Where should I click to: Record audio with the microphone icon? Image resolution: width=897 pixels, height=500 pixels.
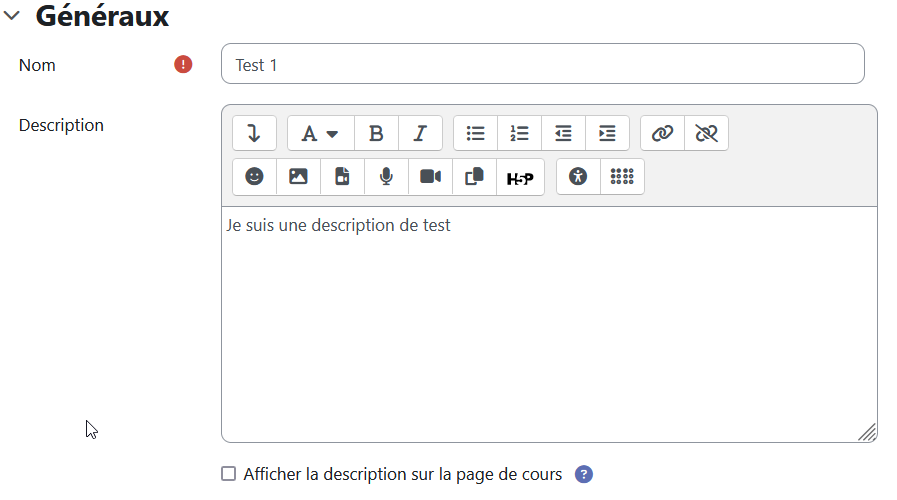(386, 177)
